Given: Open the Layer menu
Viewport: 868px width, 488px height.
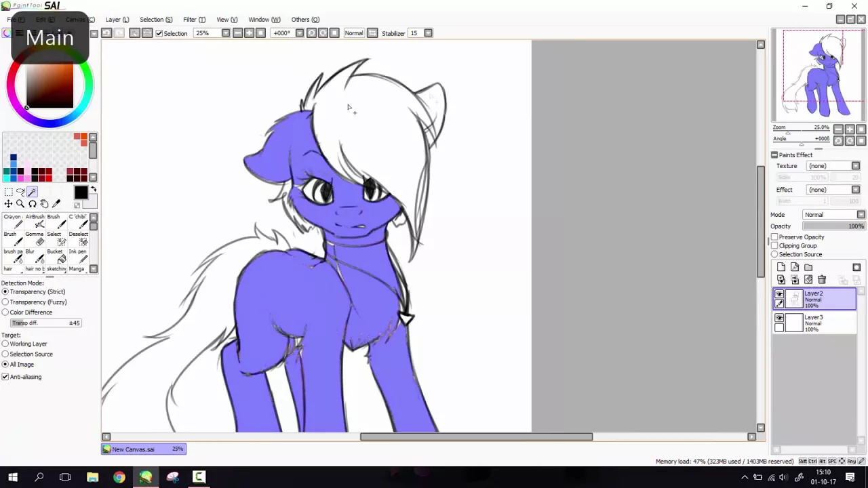Looking at the screenshot, I should pos(117,20).
